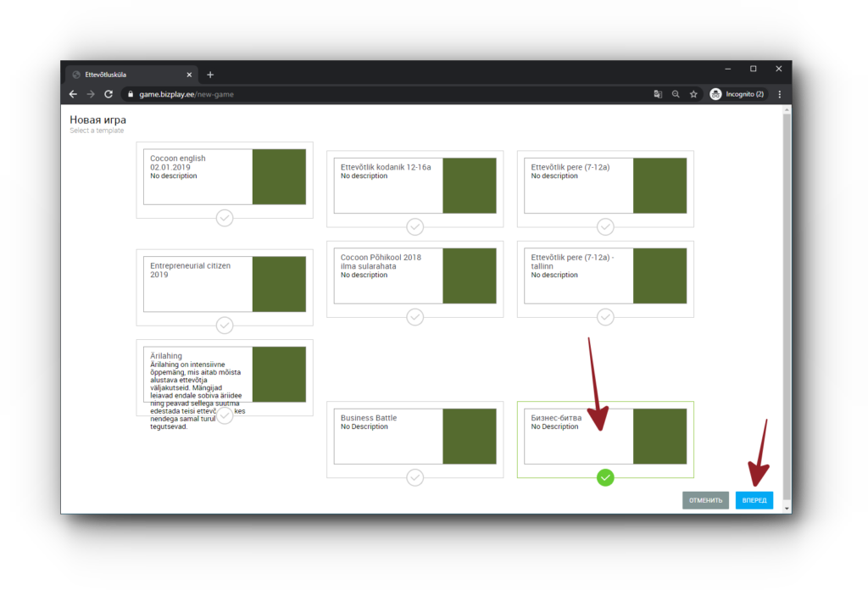868x590 pixels.
Task: Click the browser back arrow
Action: (x=73, y=94)
